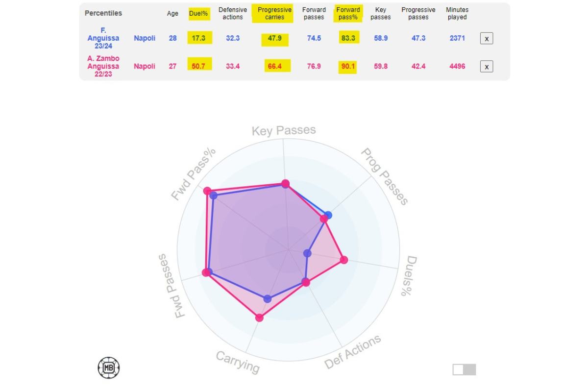Remove A. Zambo Anguissa 22/23 row
This screenshot has height=392, width=588.
pos(486,67)
